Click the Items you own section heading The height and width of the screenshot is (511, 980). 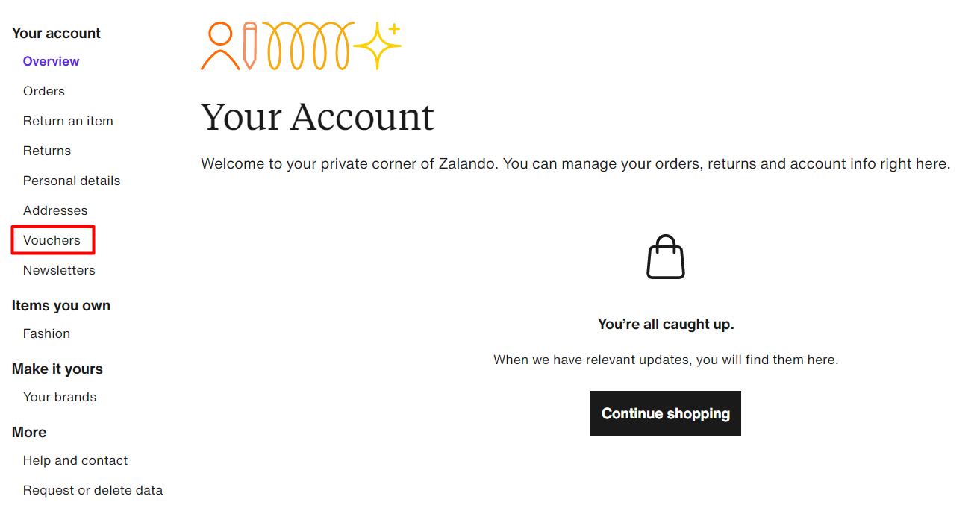click(61, 305)
